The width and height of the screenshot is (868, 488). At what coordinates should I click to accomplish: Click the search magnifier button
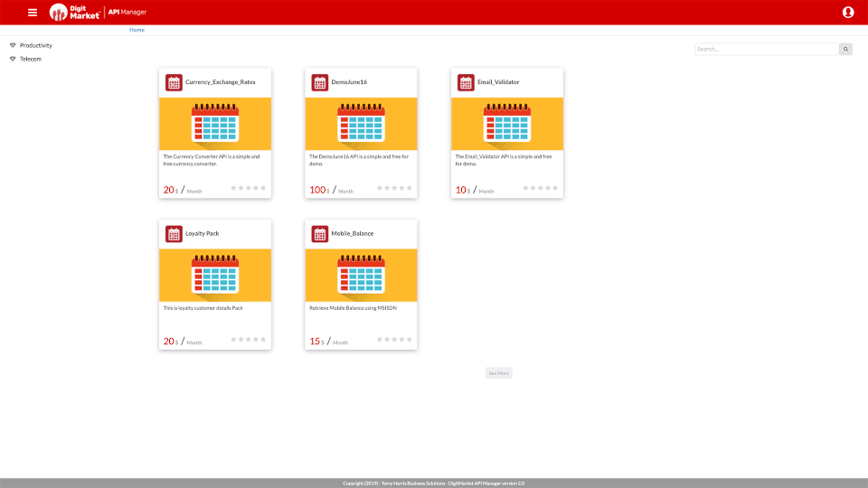(845, 49)
